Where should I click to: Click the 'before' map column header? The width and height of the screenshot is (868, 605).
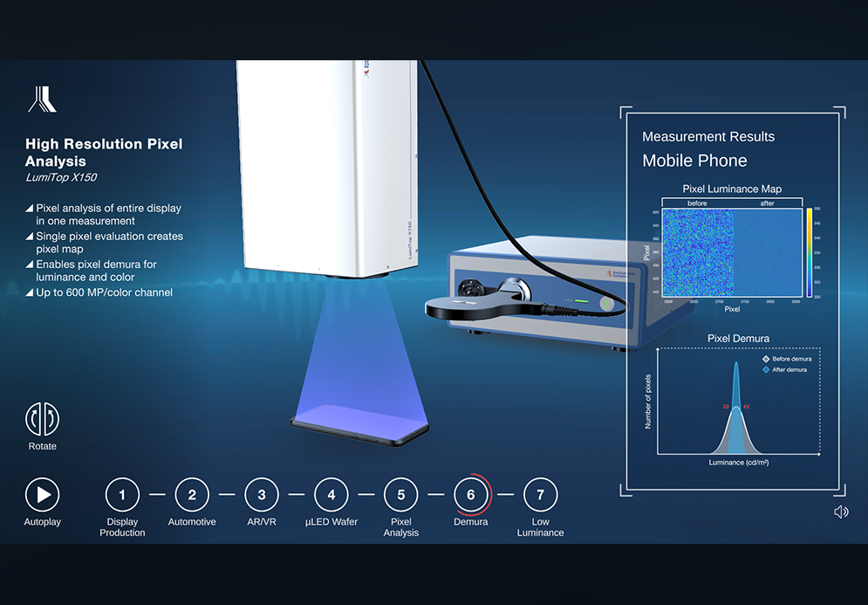[x=697, y=203]
